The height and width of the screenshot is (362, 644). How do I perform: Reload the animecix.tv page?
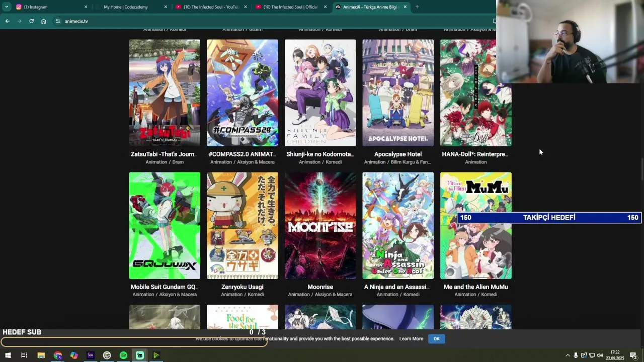click(x=31, y=21)
